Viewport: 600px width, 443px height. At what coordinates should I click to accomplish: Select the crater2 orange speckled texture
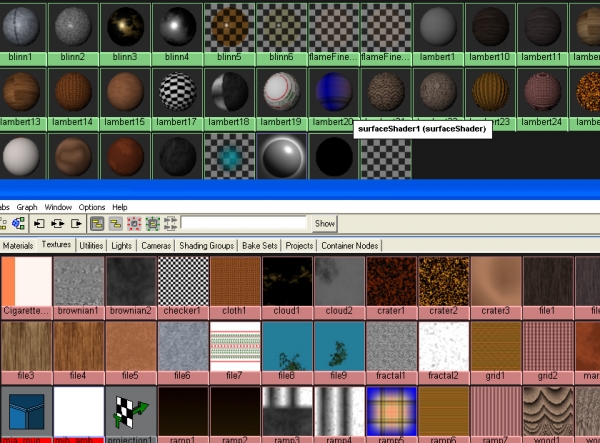pos(443,282)
